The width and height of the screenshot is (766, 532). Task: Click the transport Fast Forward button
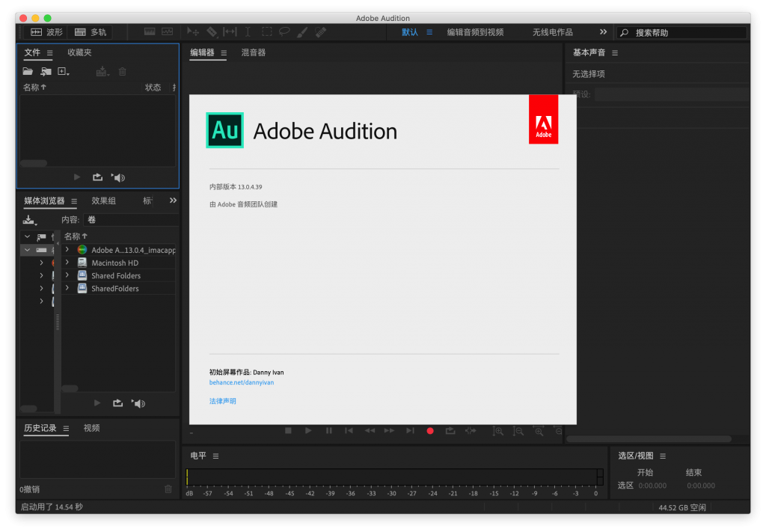point(389,431)
